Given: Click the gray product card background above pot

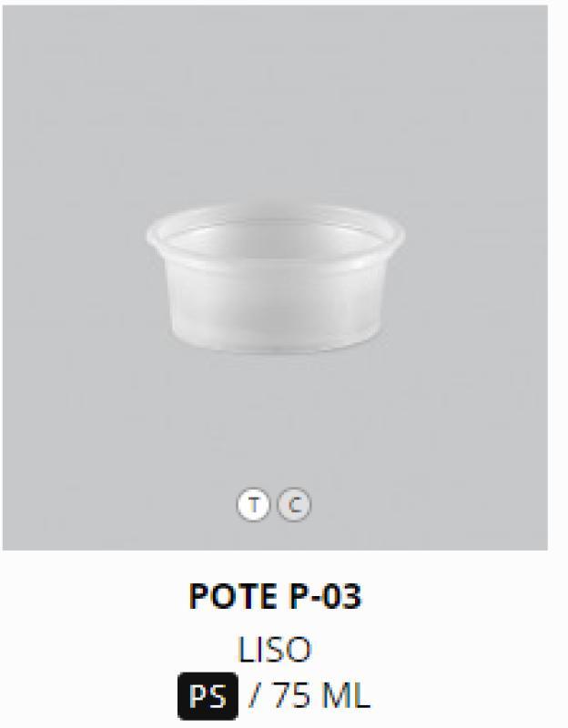Looking at the screenshot, I should click(275, 102).
